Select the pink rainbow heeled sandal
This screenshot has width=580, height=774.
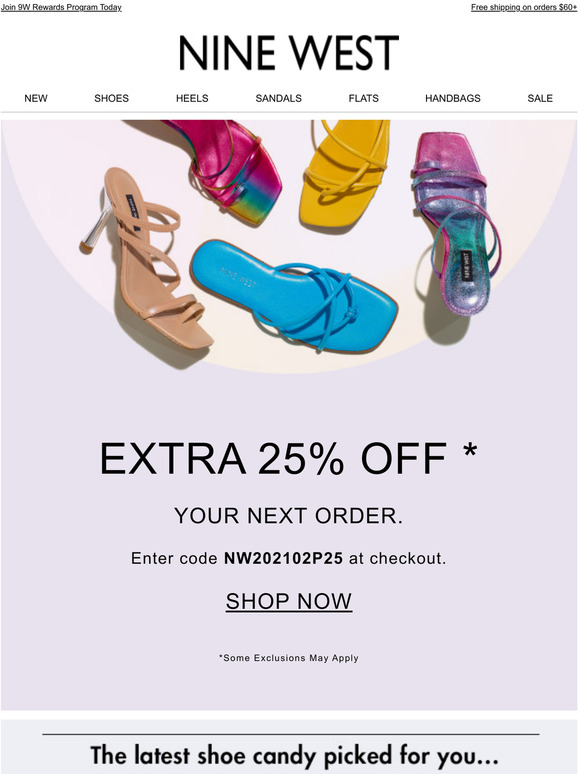tap(226, 169)
